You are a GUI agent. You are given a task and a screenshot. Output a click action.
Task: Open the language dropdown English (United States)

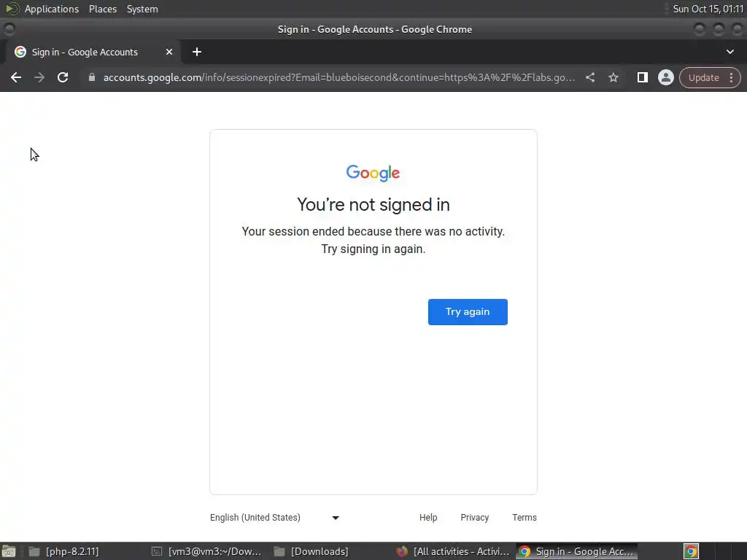tap(274, 518)
